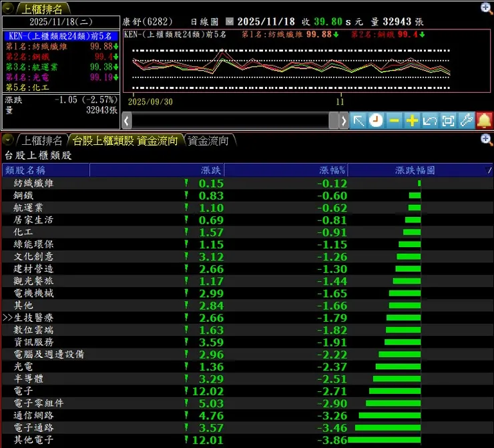Select the 數位雲端 sector row

(247, 330)
